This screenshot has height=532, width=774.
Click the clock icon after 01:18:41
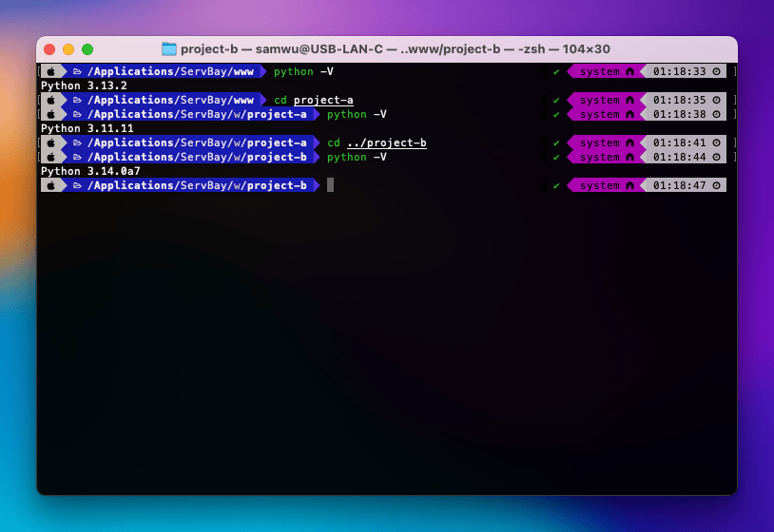[716, 143]
